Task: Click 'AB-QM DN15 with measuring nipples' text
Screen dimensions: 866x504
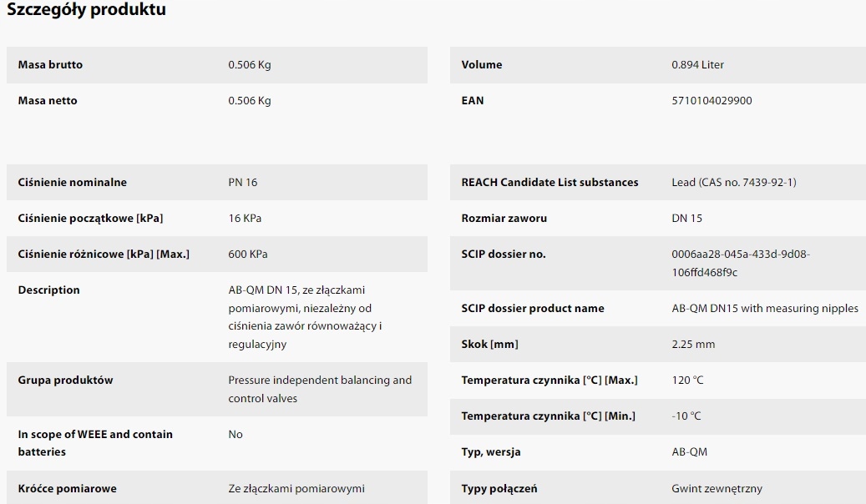Action: [765, 308]
